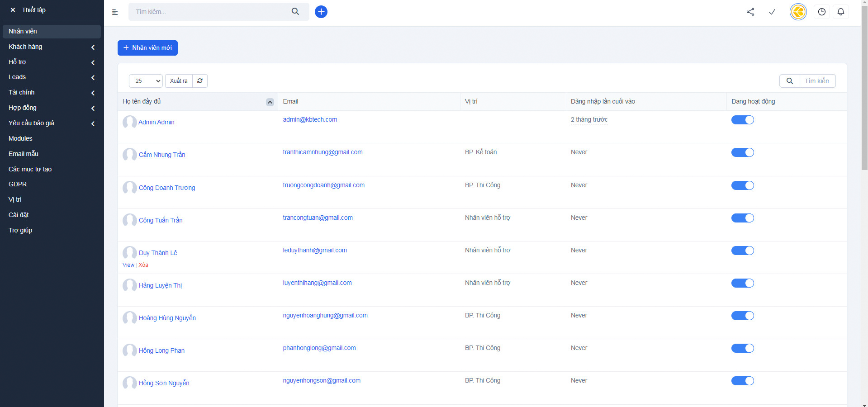Click the Nhân viên mới button
Viewport: 868px width, 407px height.
point(147,48)
